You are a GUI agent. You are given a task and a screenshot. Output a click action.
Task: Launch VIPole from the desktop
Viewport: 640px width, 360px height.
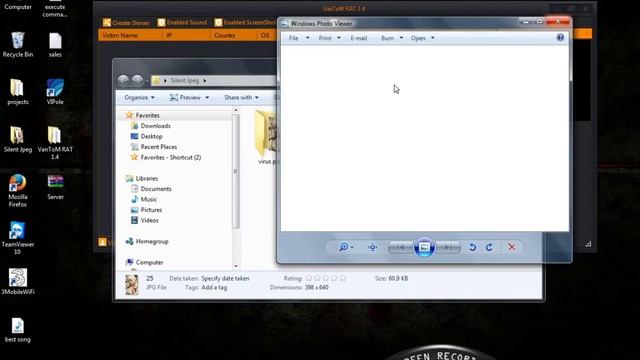pos(55,92)
